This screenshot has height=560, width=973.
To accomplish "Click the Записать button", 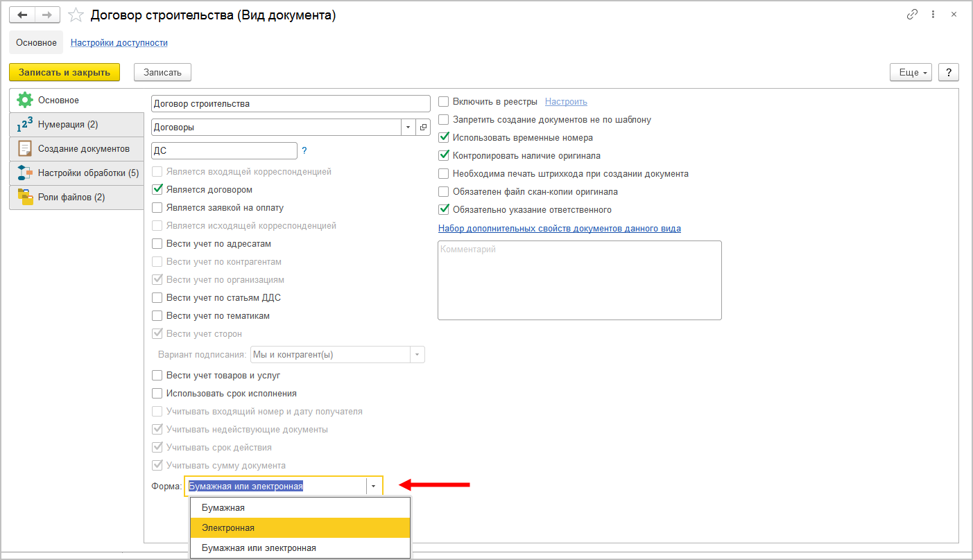I will point(162,72).
